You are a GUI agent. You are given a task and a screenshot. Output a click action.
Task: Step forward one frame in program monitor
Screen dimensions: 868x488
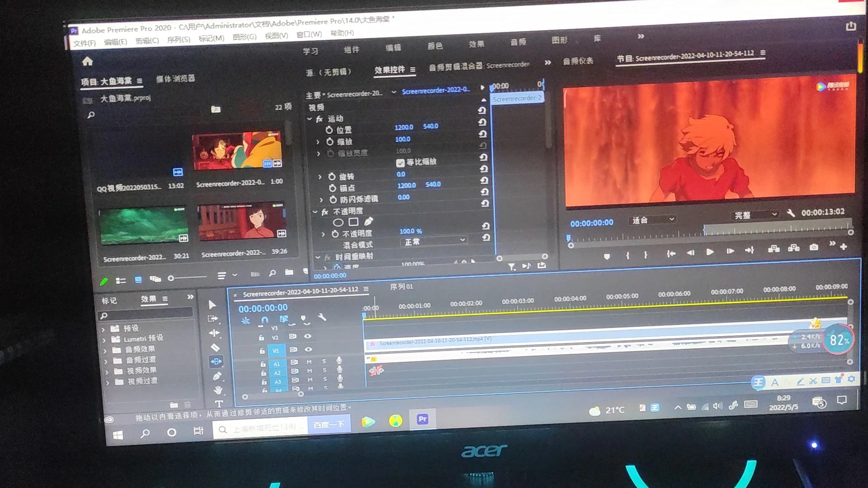[x=730, y=251]
